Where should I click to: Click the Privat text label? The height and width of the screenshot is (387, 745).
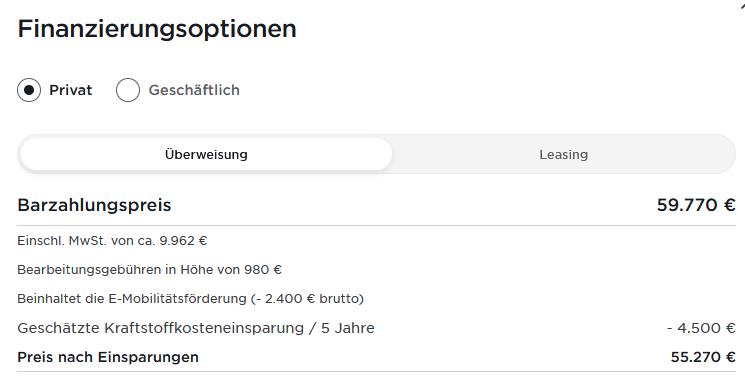click(71, 90)
